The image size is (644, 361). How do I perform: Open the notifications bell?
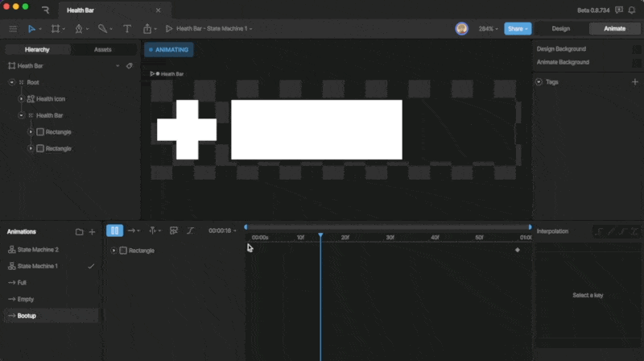coord(632,10)
